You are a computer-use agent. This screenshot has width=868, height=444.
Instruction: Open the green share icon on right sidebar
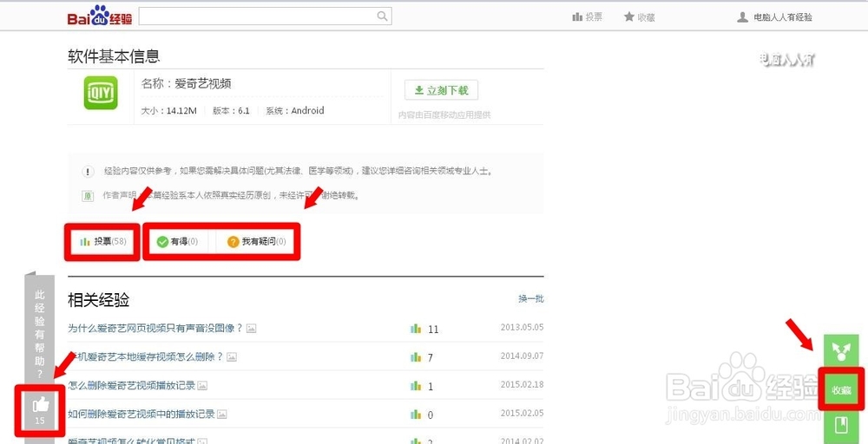click(841, 351)
